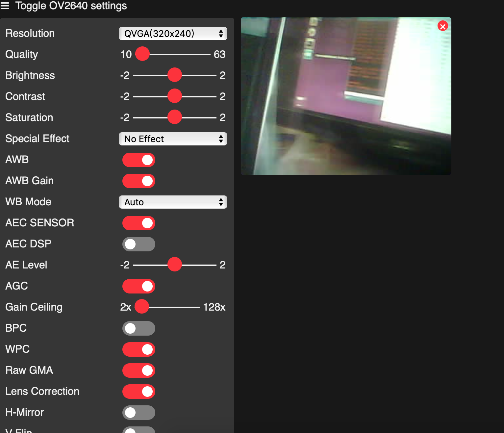The height and width of the screenshot is (433, 504).
Task: Enable the AEC DSP switch
Action: pos(139,244)
